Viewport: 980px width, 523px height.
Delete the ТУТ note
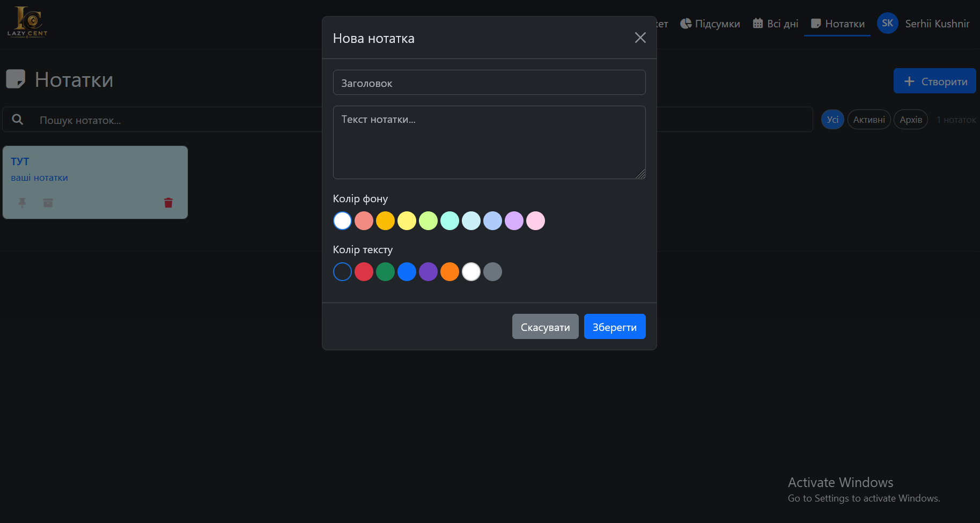coord(168,202)
